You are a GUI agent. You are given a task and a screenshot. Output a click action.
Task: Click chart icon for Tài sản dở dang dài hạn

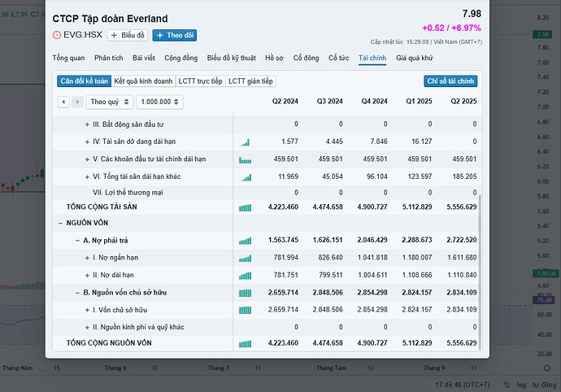[x=245, y=142]
